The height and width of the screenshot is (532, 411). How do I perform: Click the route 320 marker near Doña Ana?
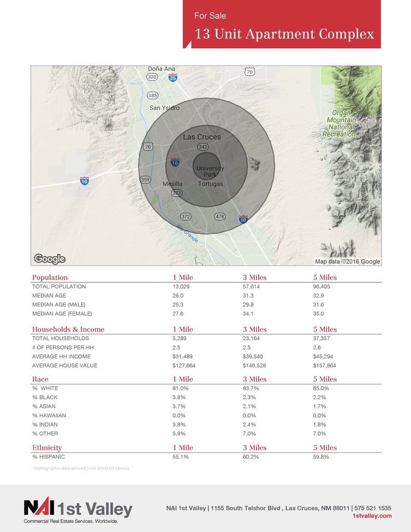coord(152,77)
